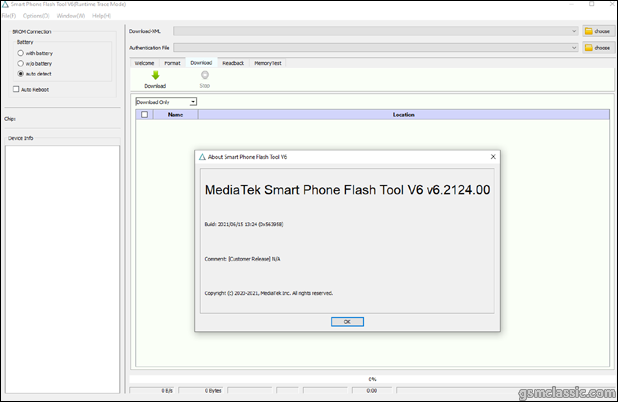Switch to the Readback tab
The width and height of the screenshot is (618, 402).
pyautogui.click(x=233, y=63)
